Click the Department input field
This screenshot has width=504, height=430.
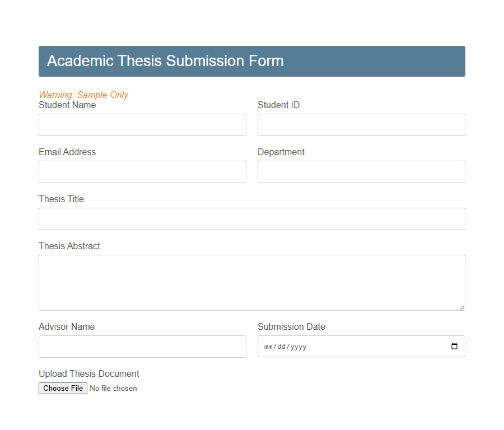pyautogui.click(x=361, y=171)
